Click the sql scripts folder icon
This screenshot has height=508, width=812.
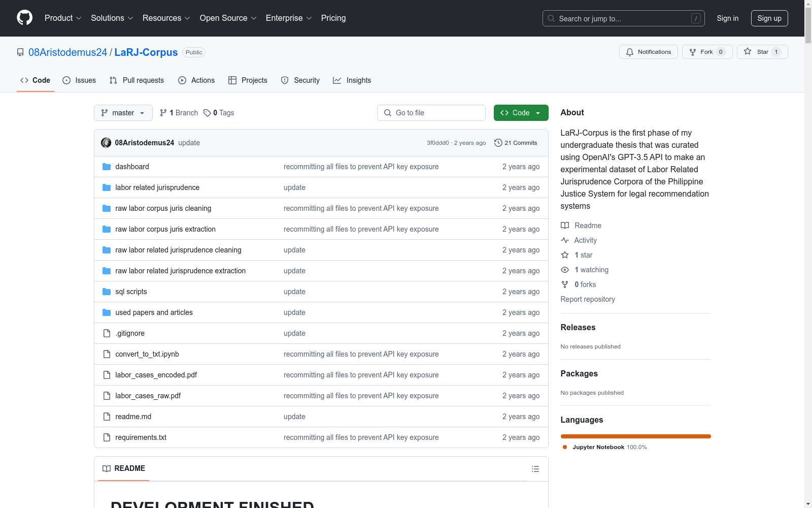(x=107, y=292)
